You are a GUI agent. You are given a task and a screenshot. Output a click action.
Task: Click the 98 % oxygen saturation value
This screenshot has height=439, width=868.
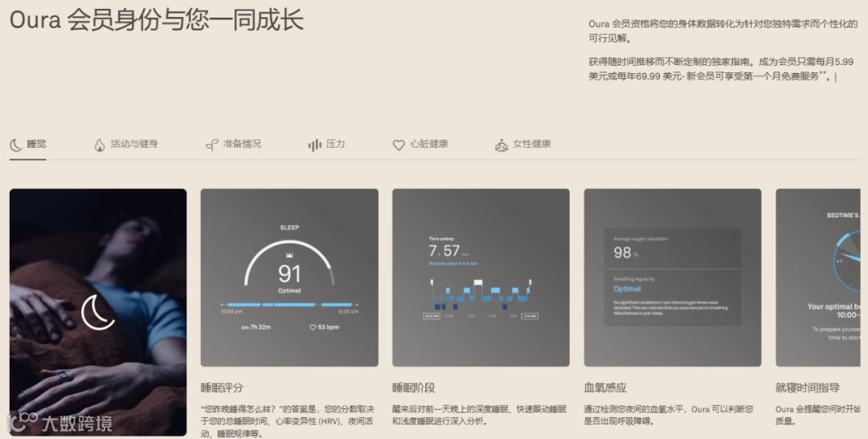(x=626, y=252)
